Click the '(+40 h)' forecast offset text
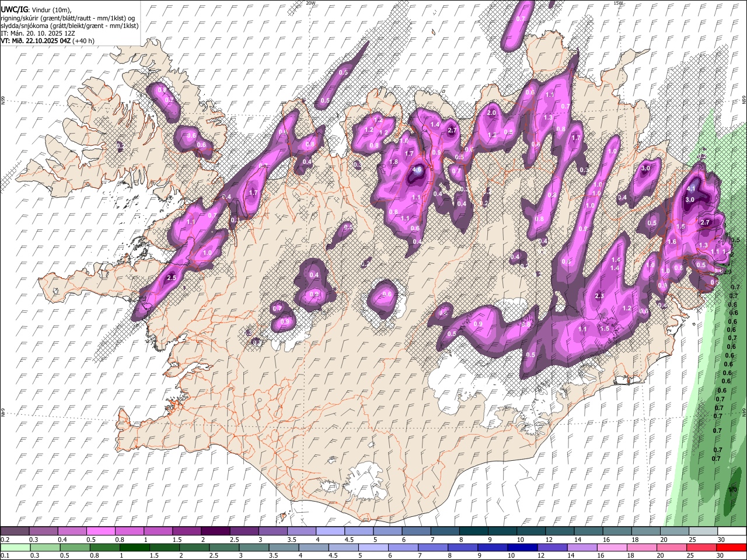The width and height of the screenshot is (747, 560). (83, 41)
